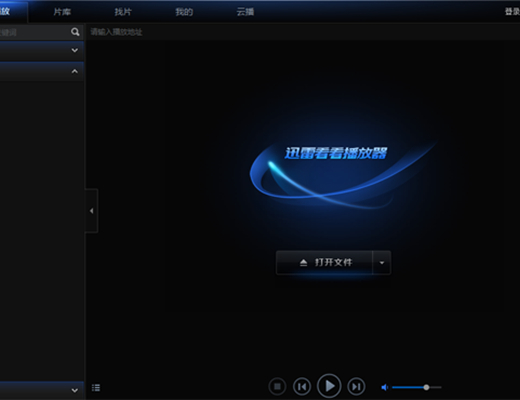The width and height of the screenshot is (520, 400).
Task: Click the stop playback button
Action: click(277, 387)
